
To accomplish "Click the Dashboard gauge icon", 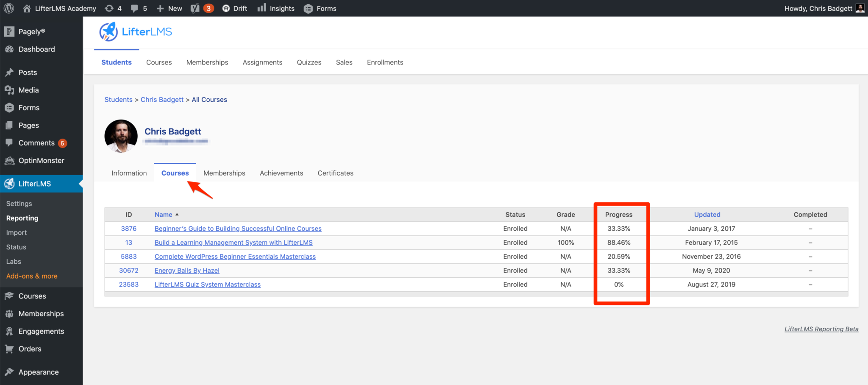I will (9, 49).
